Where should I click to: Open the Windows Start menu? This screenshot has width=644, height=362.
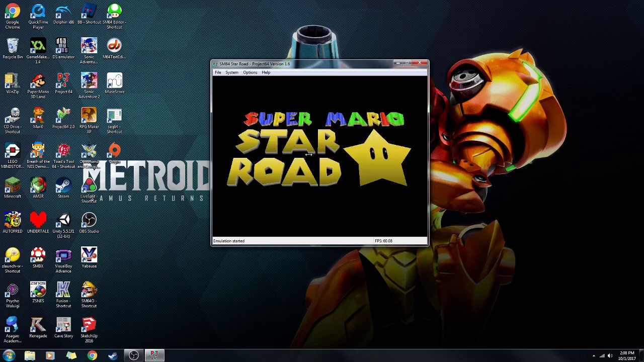click(9, 355)
